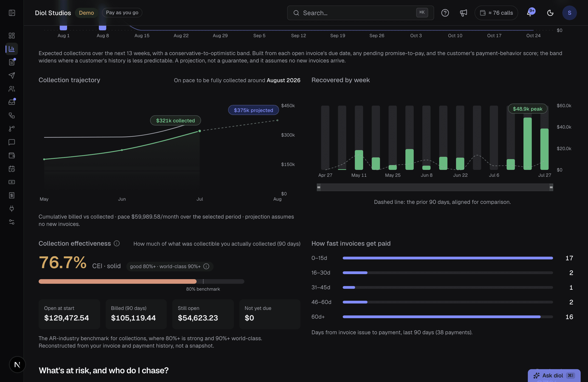Click the ≈ 76 calls wallet button
The image size is (588, 382).
496,13
